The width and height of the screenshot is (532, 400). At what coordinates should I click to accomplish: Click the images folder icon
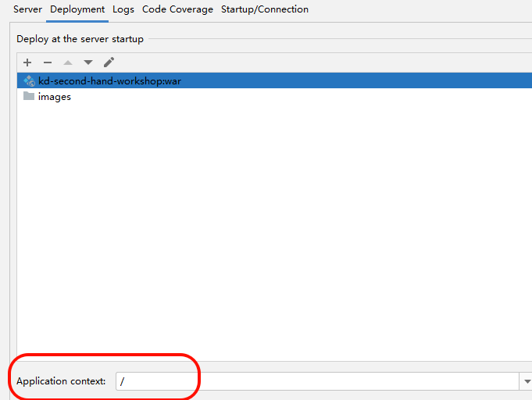(29, 96)
